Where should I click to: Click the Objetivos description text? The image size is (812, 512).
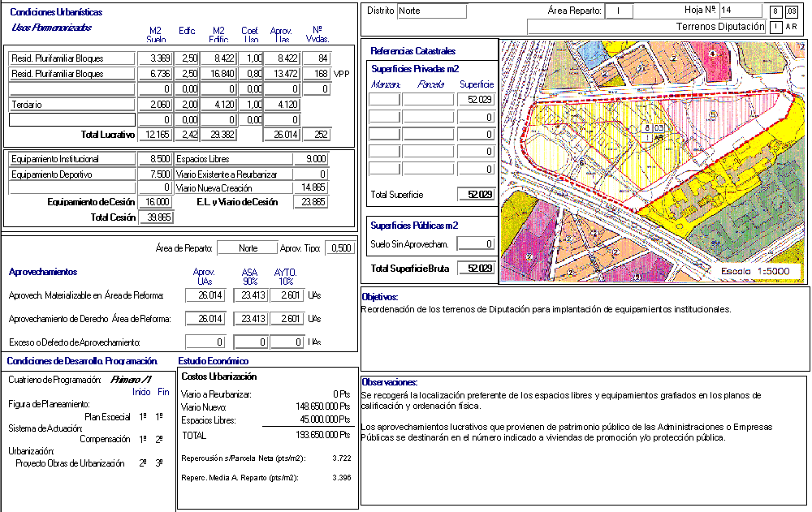(x=546, y=309)
